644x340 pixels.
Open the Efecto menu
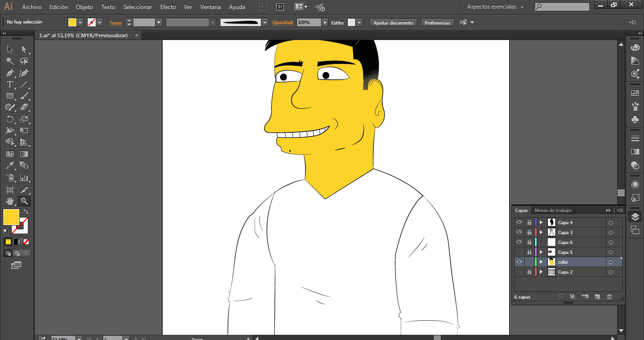coord(168,7)
